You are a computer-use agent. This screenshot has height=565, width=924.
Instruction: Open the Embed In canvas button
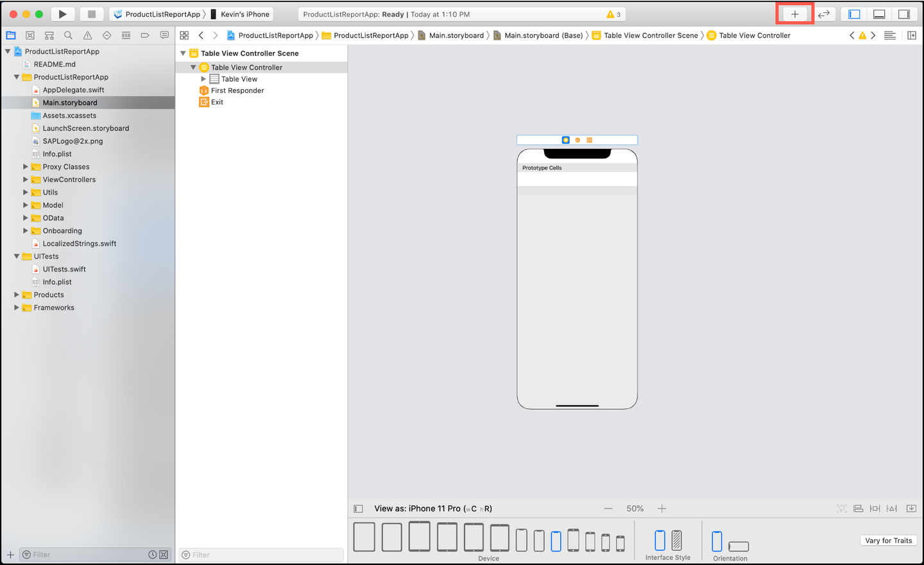point(911,509)
